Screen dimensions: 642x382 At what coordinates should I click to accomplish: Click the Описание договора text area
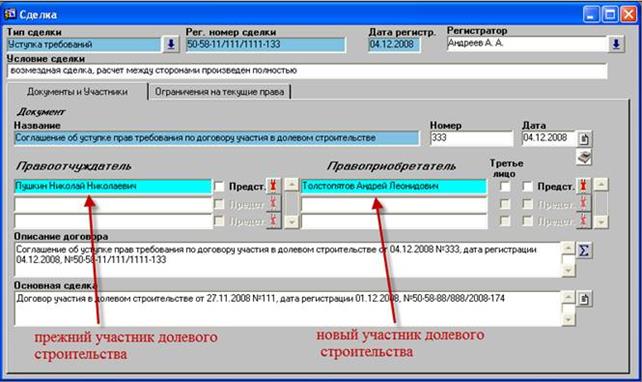coord(287,260)
